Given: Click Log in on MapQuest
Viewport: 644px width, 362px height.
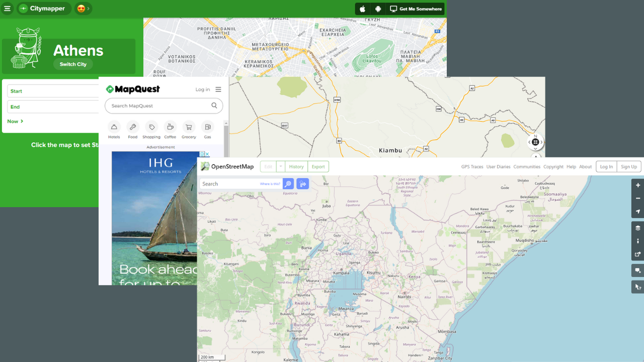Looking at the screenshot, I should pyautogui.click(x=203, y=89).
